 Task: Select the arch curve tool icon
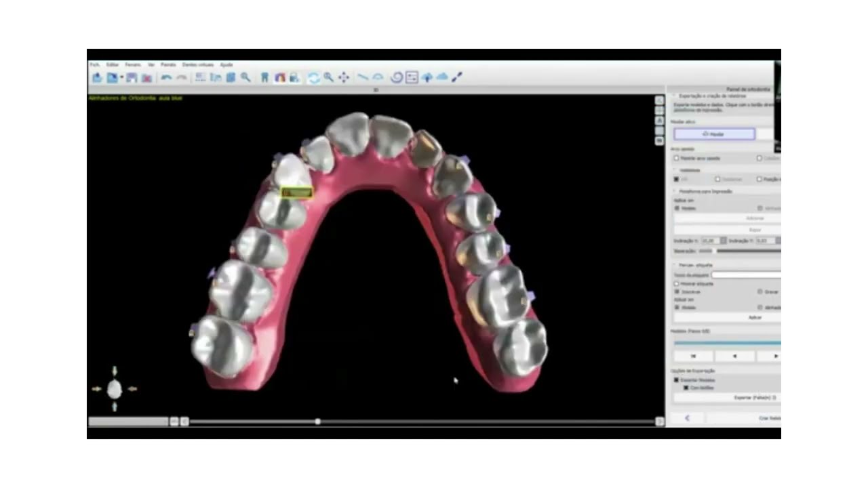378,78
